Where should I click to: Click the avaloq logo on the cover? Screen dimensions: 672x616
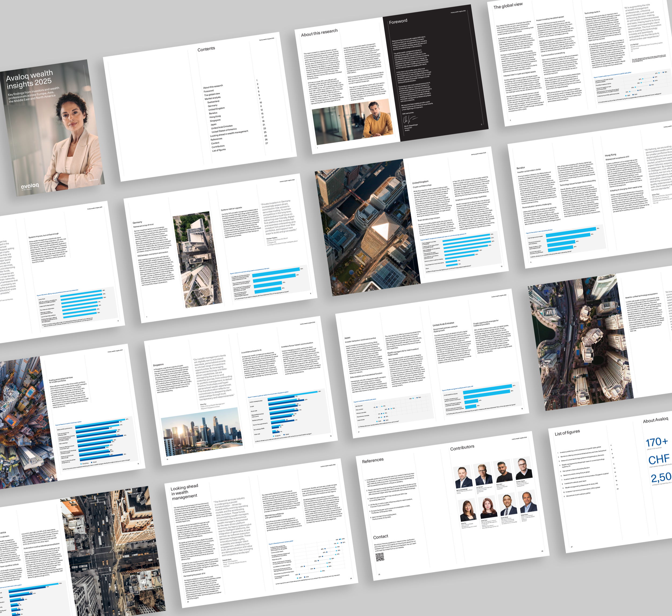(30, 186)
